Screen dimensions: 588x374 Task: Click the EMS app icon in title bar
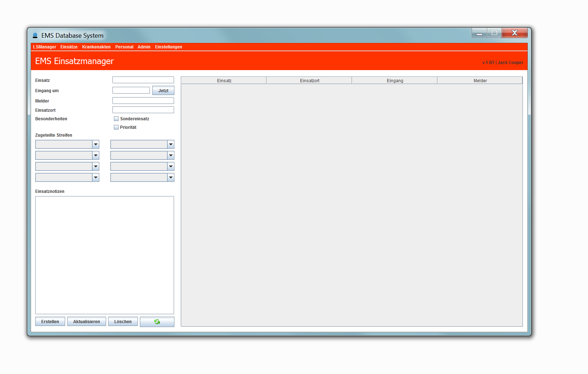tap(35, 35)
